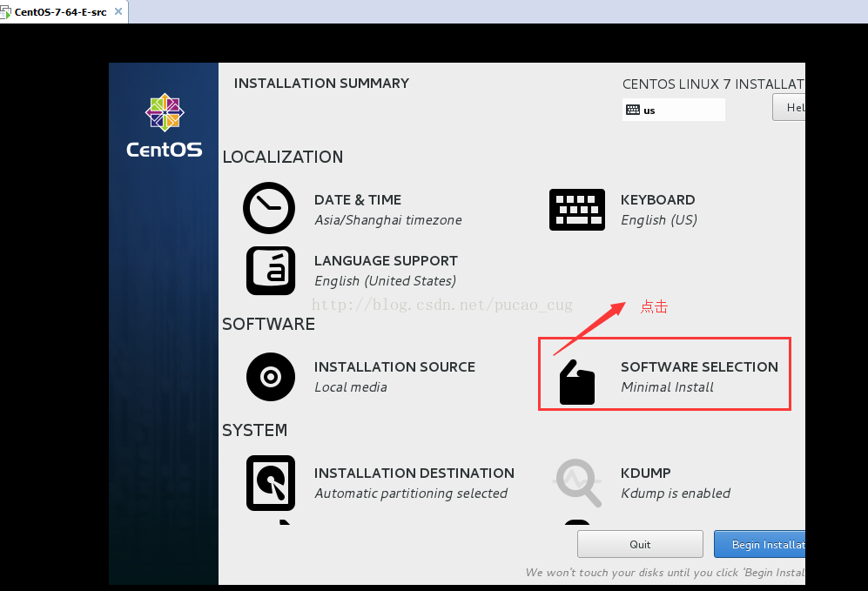Click the Quit button
The image size is (868, 591).
[640, 544]
